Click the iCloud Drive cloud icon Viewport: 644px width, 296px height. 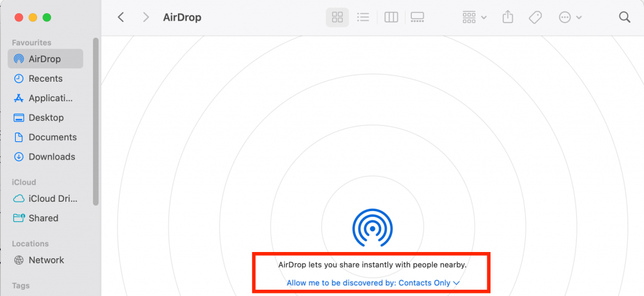19,199
